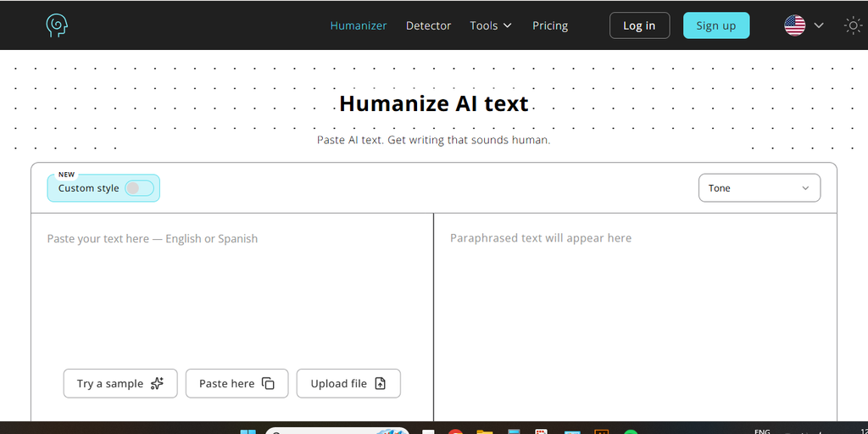Open the Tone dropdown
The height and width of the screenshot is (434, 868).
(x=759, y=188)
